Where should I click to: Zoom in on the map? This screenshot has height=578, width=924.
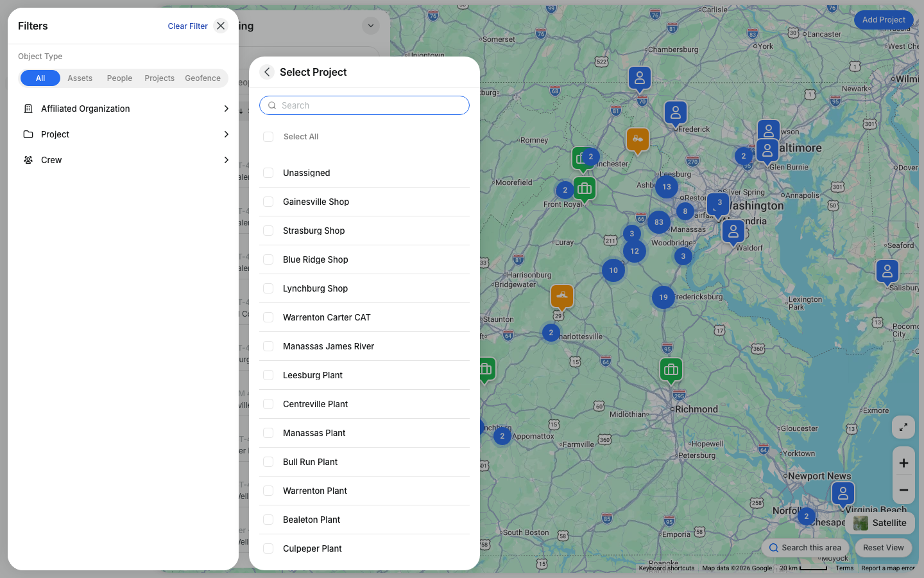click(x=903, y=463)
